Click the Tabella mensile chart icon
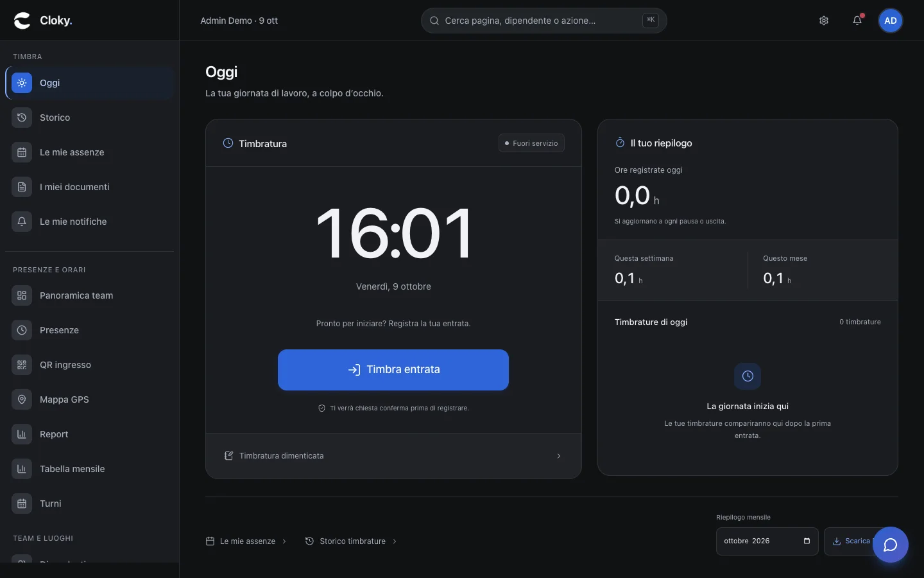924x578 pixels. pos(22,469)
